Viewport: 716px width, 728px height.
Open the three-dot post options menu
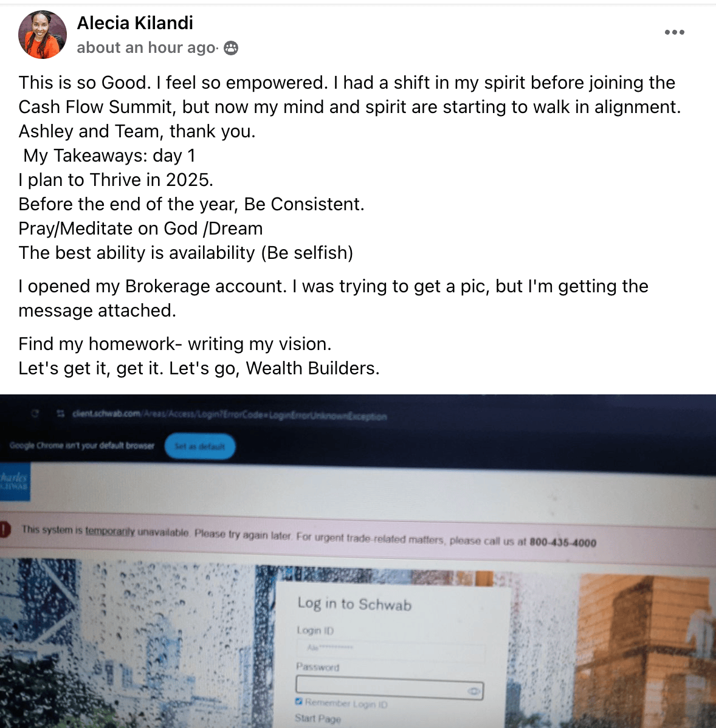[x=674, y=32]
